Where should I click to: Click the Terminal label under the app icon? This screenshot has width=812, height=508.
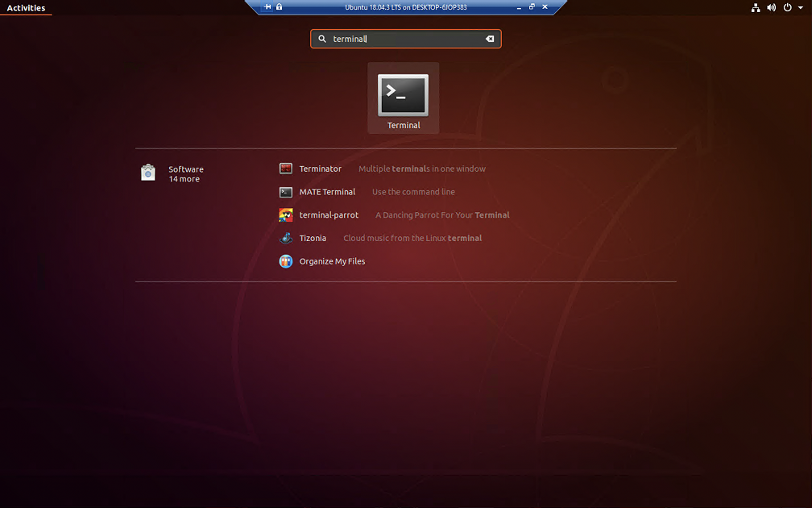point(404,126)
